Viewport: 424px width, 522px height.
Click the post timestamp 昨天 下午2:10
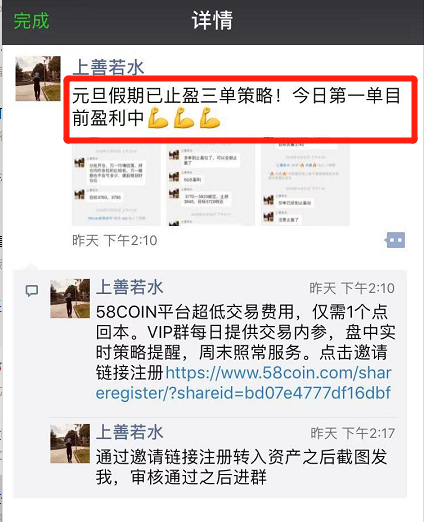pos(115,240)
